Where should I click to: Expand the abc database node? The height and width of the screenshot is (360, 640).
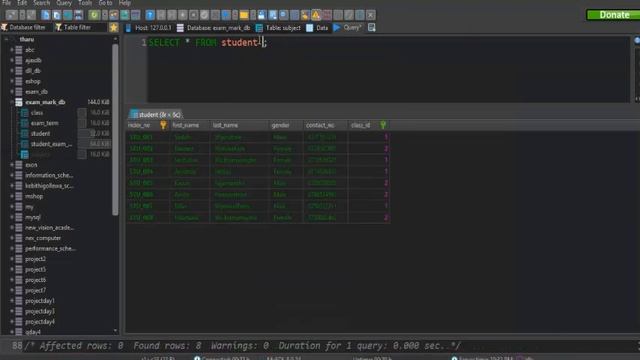tap(12, 50)
